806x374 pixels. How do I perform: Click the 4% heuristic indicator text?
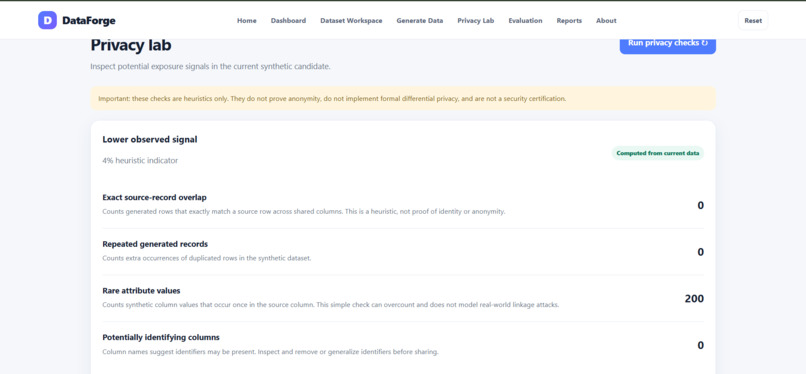[140, 160]
